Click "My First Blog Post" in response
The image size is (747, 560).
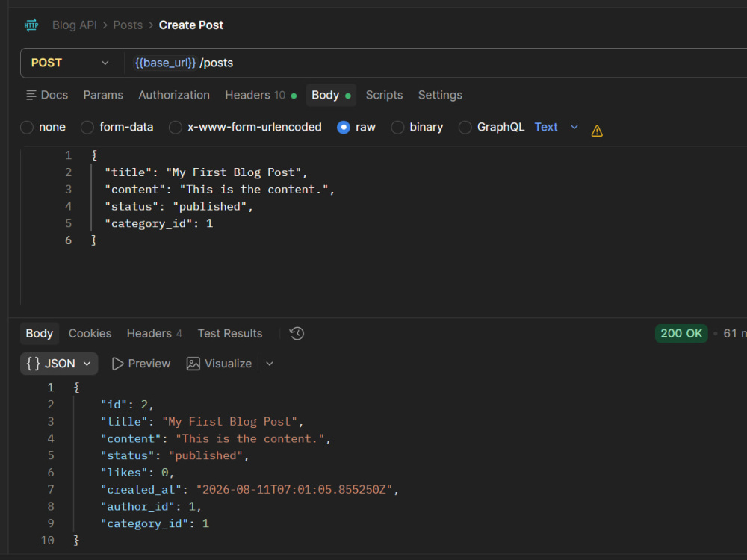(229, 422)
